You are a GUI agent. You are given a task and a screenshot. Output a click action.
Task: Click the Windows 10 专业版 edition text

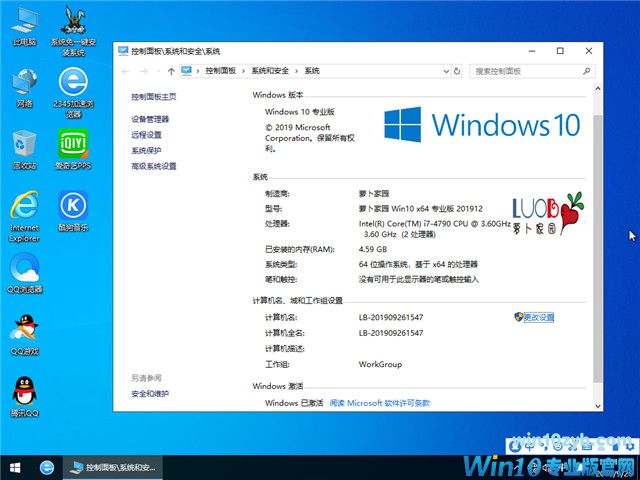(x=300, y=111)
